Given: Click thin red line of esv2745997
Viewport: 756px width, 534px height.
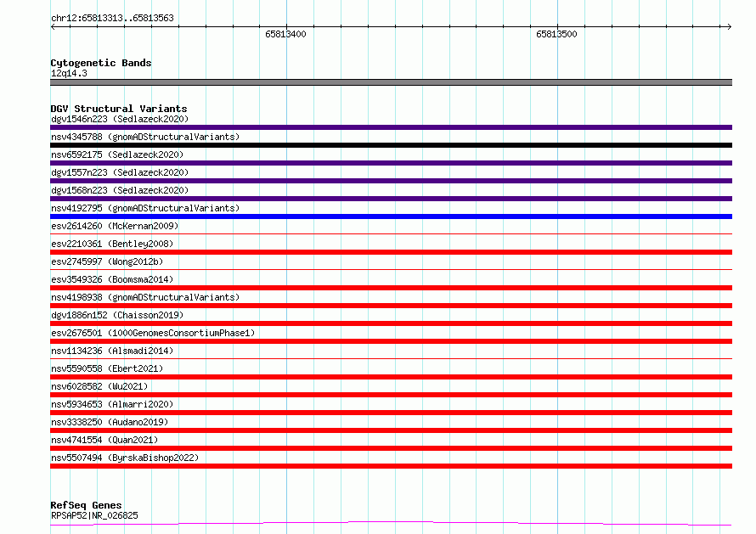Looking at the screenshot, I should (x=391, y=269).
